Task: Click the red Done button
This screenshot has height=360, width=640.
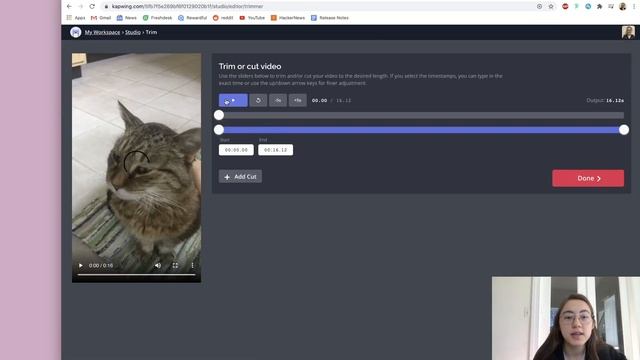Action: pyautogui.click(x=588, y=178)
